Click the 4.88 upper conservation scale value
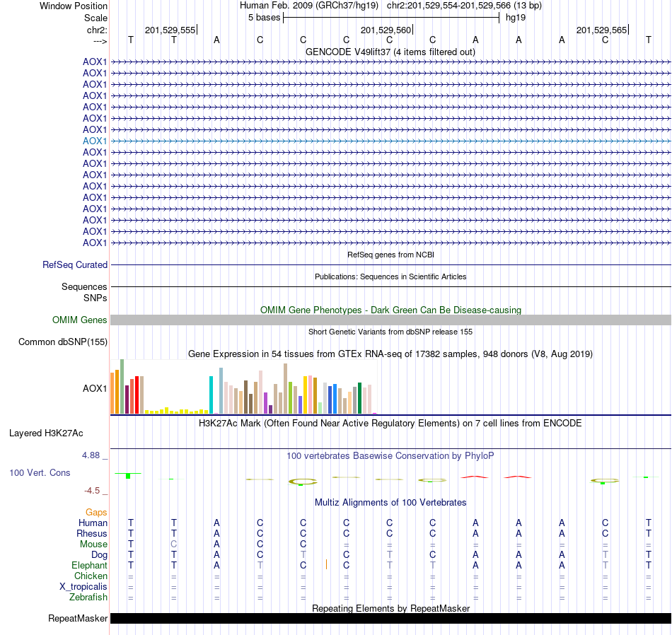The width and height of the screenshot is (672, 635). (x=91, y=455)
